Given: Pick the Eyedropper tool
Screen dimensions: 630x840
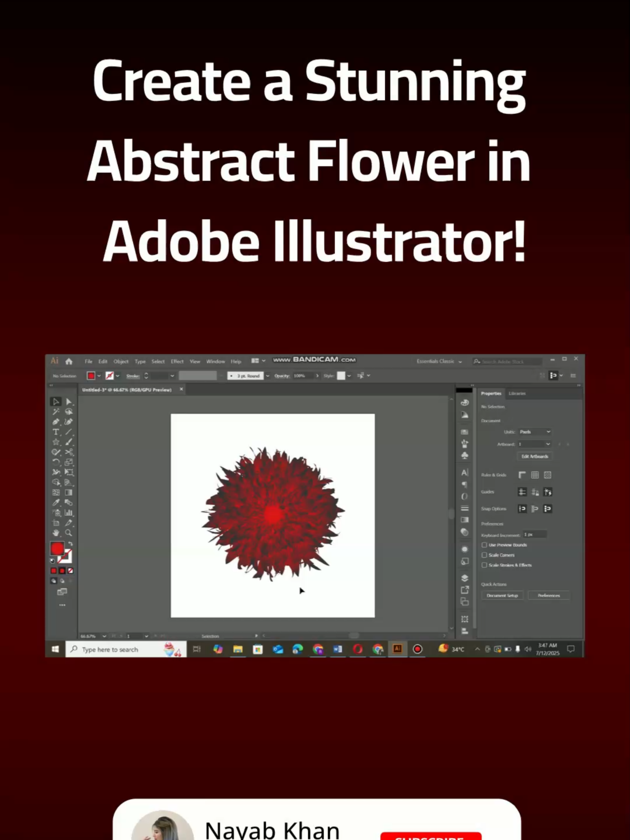Looking at the screenshot, I should (x=56, y=502).
